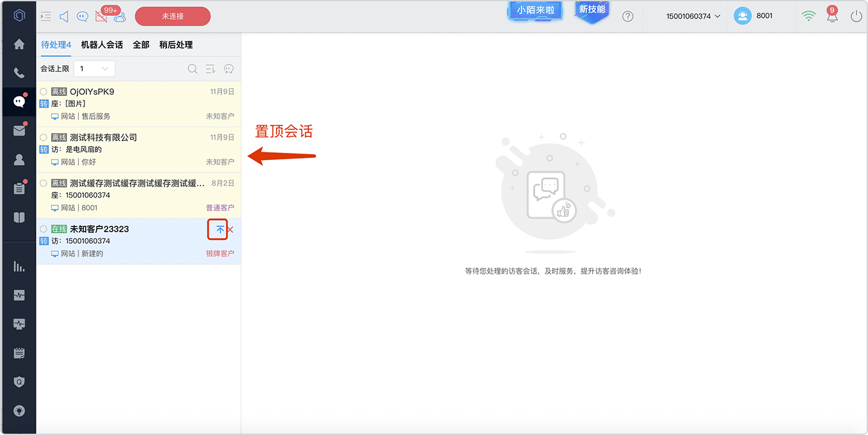Viewport: 868px width, 435px height.
Task: Open the notification bell with 9 badge
Action: [x=832, y=16]
